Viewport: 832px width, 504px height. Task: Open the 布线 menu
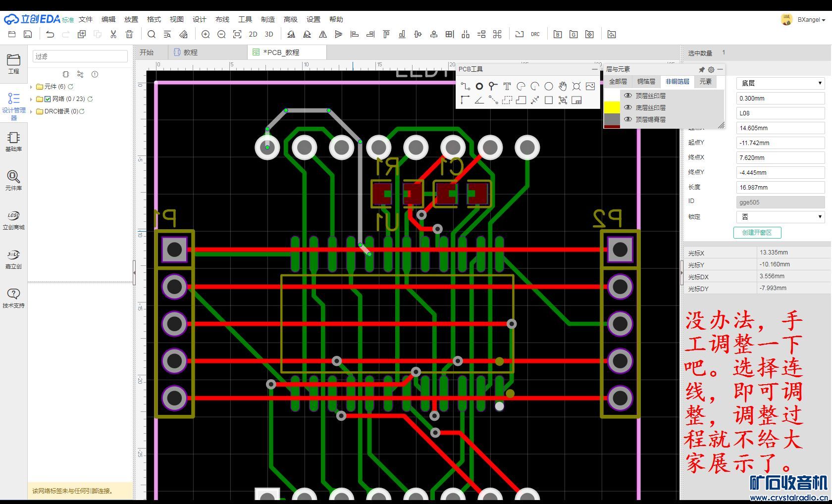coord(222,19)
